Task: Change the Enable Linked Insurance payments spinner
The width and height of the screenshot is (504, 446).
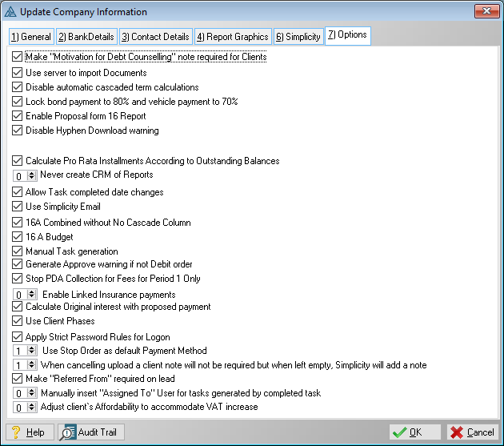Action: (x=32, y=295)
